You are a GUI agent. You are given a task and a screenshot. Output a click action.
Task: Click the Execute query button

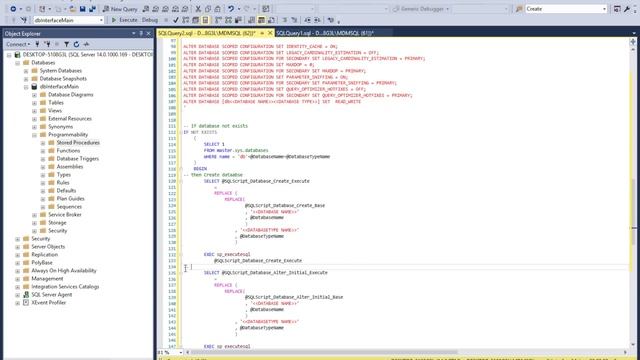[124, 20]
